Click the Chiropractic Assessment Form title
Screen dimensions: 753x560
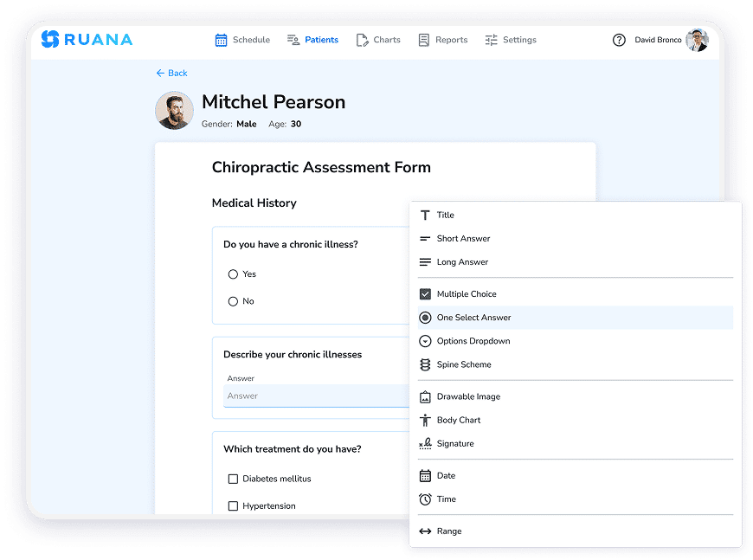(321, 167)
